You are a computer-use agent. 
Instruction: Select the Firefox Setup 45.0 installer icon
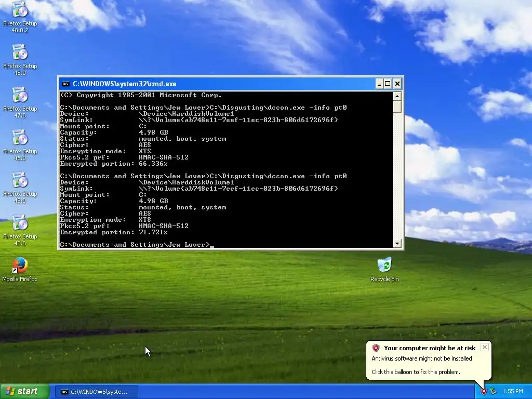pyautogui.click(x=20, y=187)
